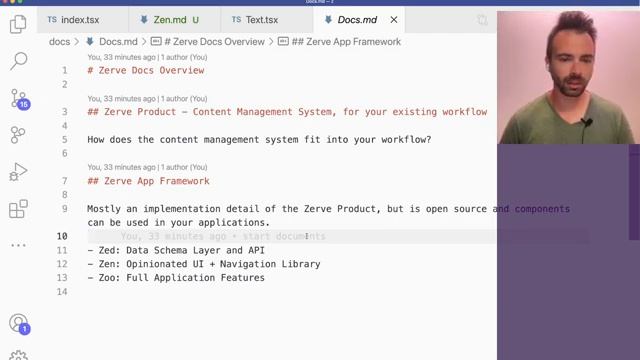Click the '- Zen: Opinionated UI' line
The height and width of the screenshot is (360, 640).
(x=204, y=264)
